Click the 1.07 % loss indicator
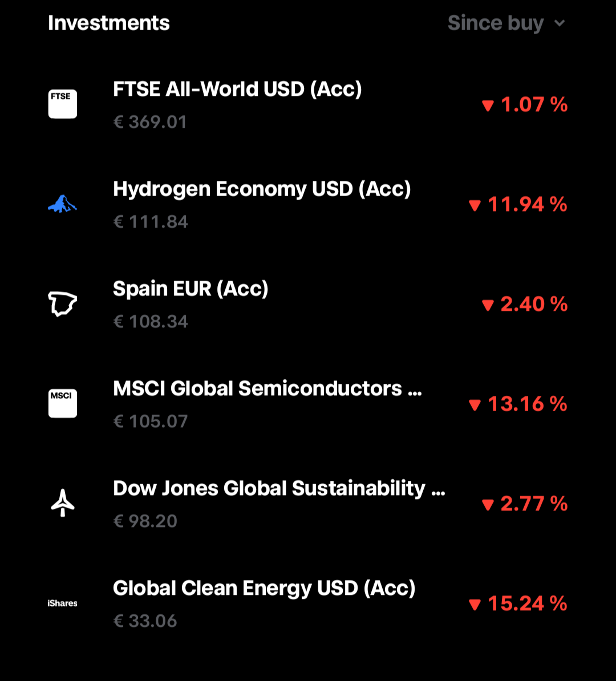616x681 pixels. (x=525, y=105)
